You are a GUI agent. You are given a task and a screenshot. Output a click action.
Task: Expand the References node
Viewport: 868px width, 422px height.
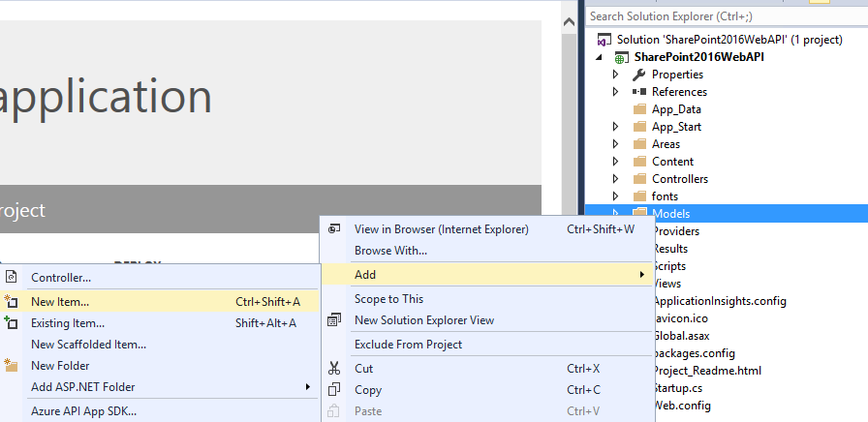click(615, 92)
